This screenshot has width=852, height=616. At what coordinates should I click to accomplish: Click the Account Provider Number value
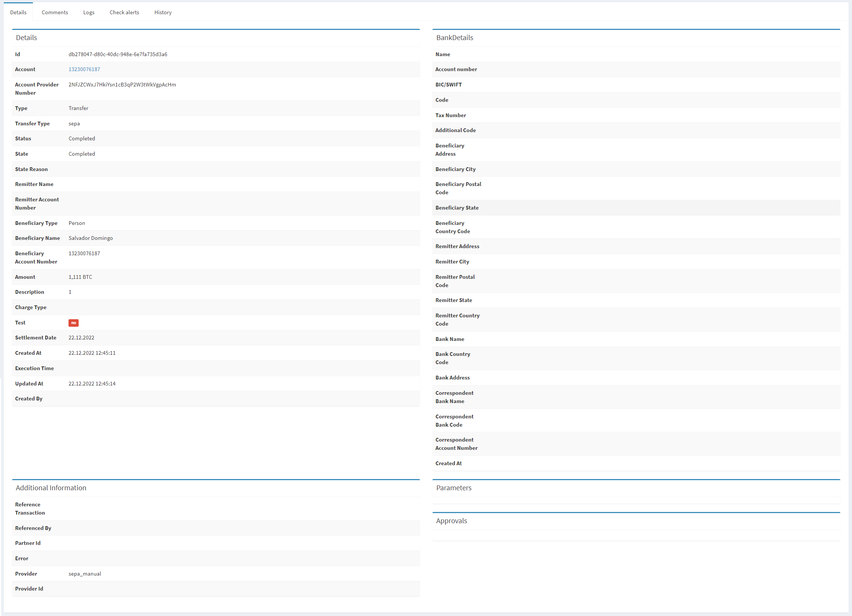122,85
